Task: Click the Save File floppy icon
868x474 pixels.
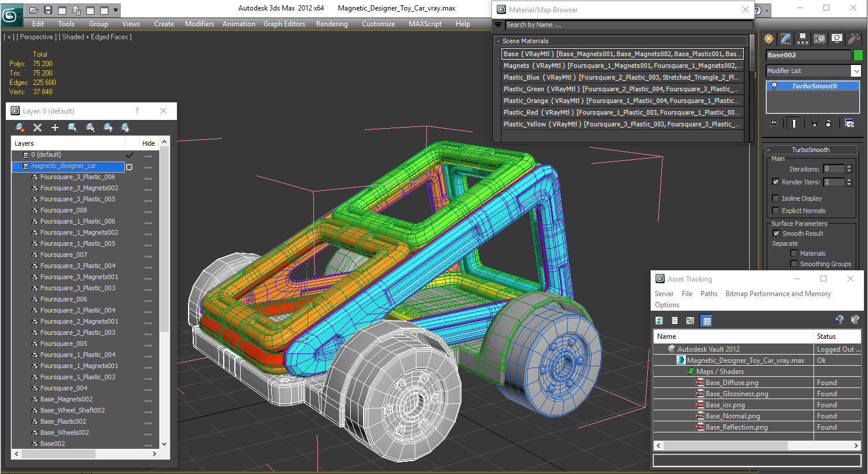Action: tap(48, 10)
